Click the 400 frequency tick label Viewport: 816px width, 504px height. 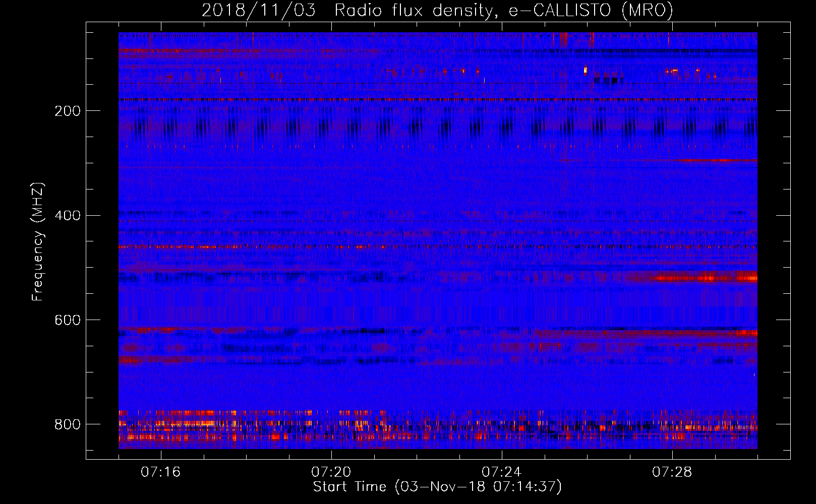pyautogui.click(x=67, y=216)
